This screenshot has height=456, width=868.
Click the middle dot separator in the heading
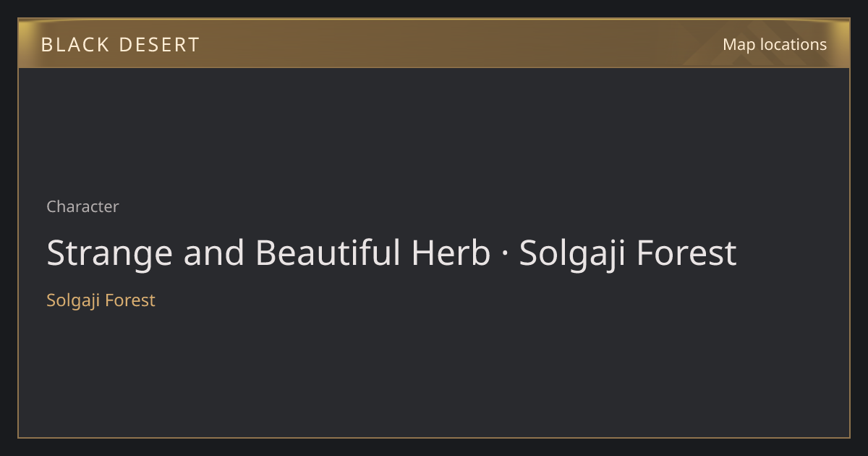pos(504,254)
